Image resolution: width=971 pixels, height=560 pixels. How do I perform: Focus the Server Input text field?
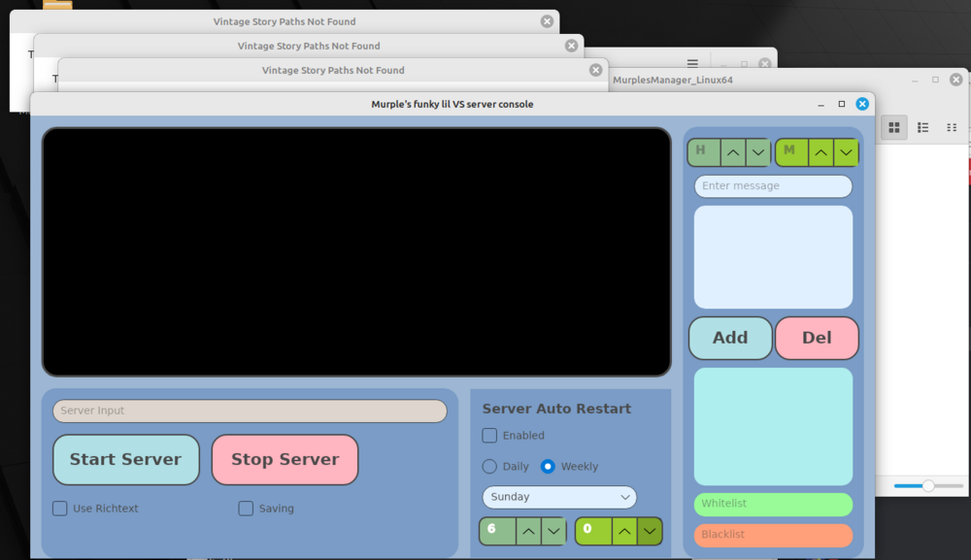tap(250, 411)
